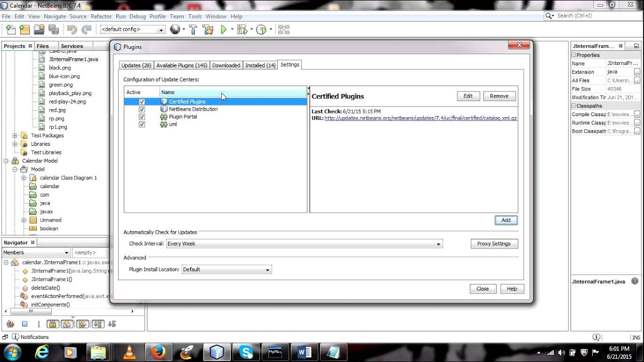Click the Open Project toolbar icon
The width and height of the screenshot is (644, 362).
(39, 30)
